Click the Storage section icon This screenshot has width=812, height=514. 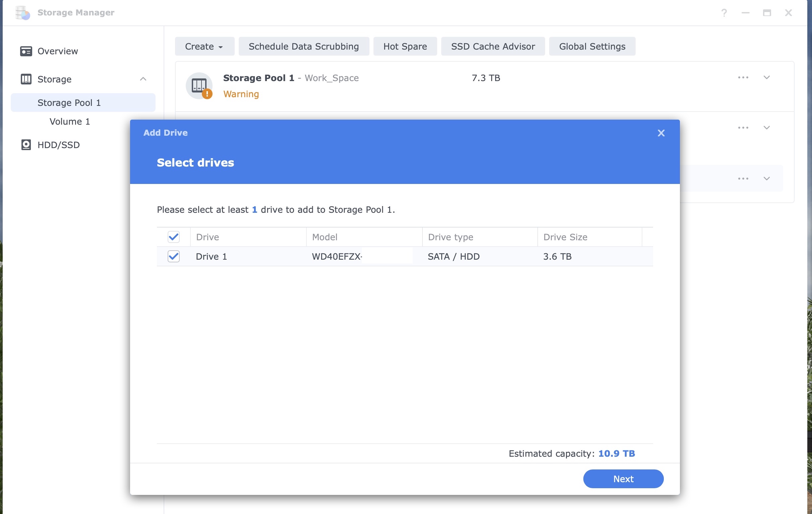click(x=26, y=79)
